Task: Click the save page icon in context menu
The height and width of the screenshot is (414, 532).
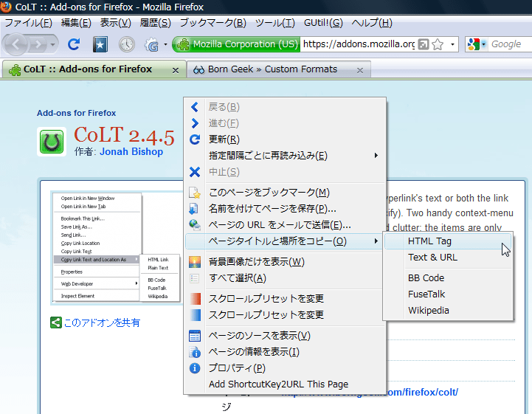Action: pyautogui.click(x=194, y=209)
